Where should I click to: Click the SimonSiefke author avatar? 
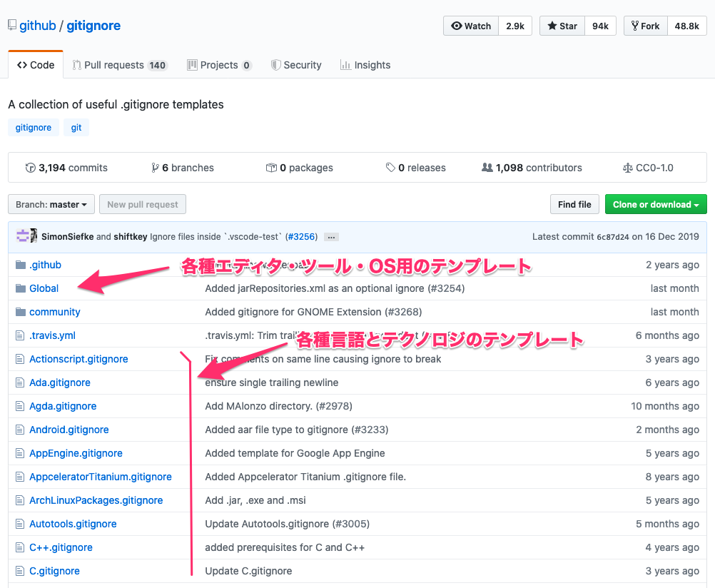point(23,235)
